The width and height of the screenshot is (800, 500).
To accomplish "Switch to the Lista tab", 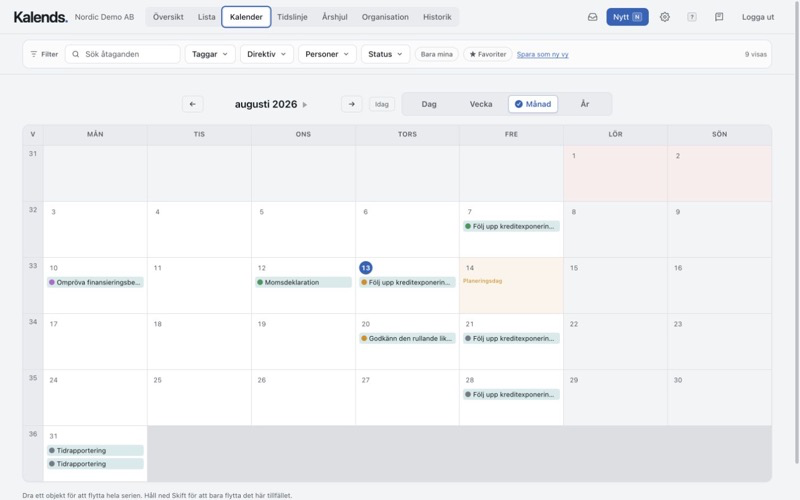I will 207,17.
